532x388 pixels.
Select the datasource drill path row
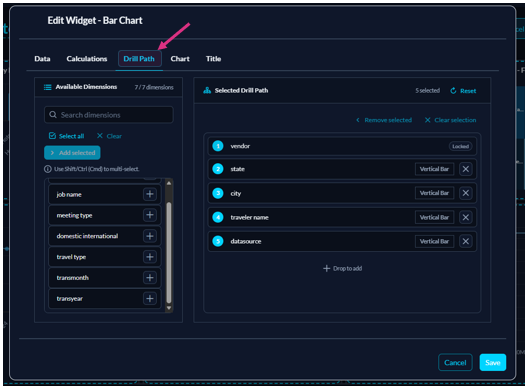[342, 241]
